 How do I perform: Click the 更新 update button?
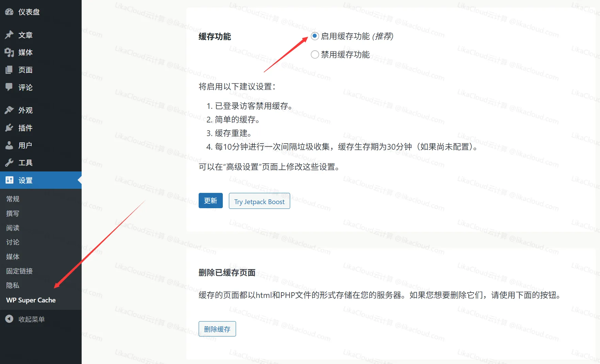(x=211, y=201)
